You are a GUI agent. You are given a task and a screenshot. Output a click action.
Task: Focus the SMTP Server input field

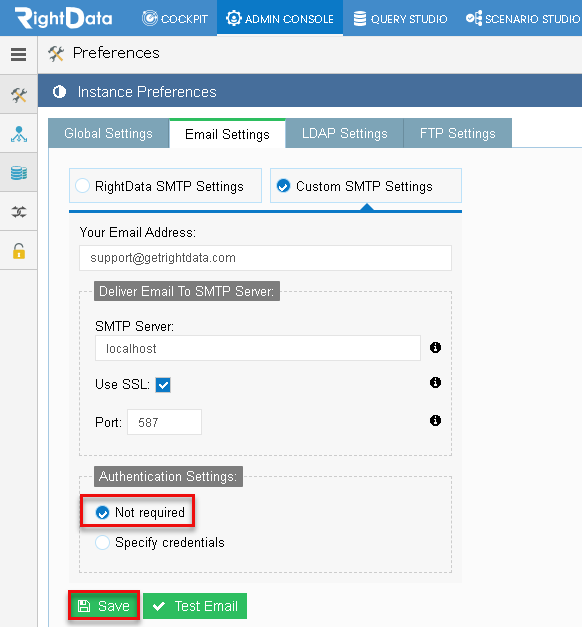pos(258,348)
